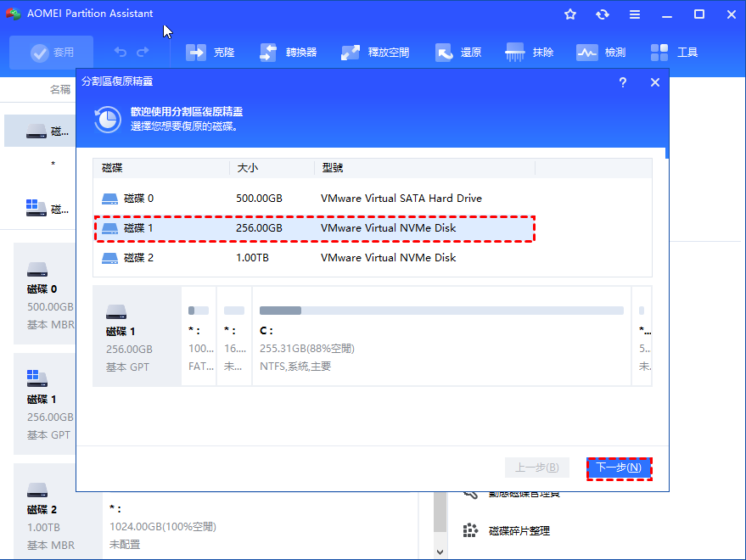Select the first disk row in main list
Viewport: 746px width, 560px height.
point(40,131)
